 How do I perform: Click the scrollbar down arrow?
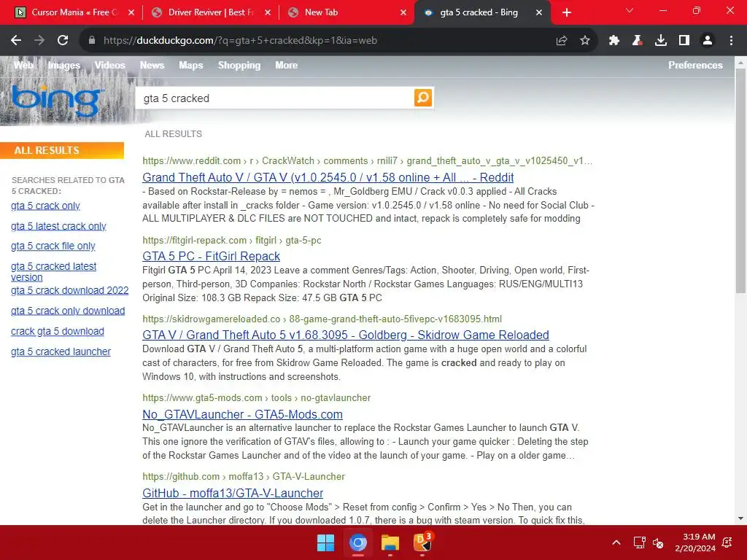tap(741, 518)
